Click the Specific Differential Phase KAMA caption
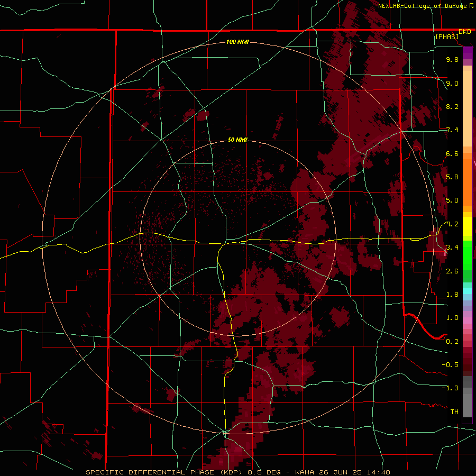 [x=238, y=472]
